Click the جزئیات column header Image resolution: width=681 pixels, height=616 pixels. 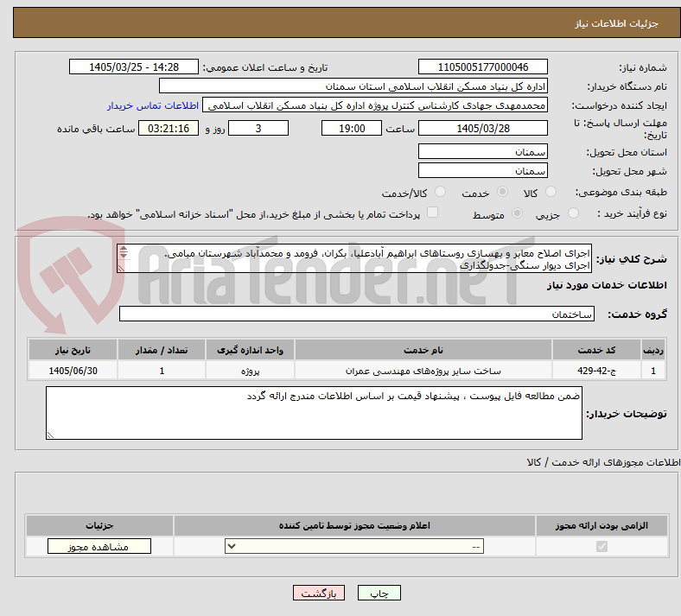coord(99,525)
